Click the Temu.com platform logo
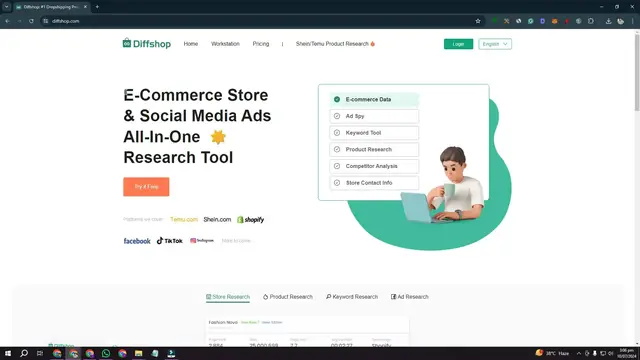 tap(184, 220)
